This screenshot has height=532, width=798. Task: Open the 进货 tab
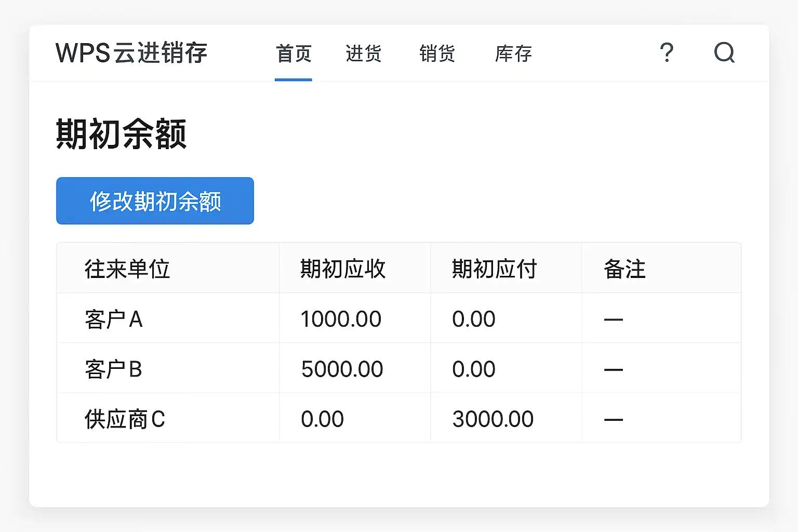pos(364,54)
